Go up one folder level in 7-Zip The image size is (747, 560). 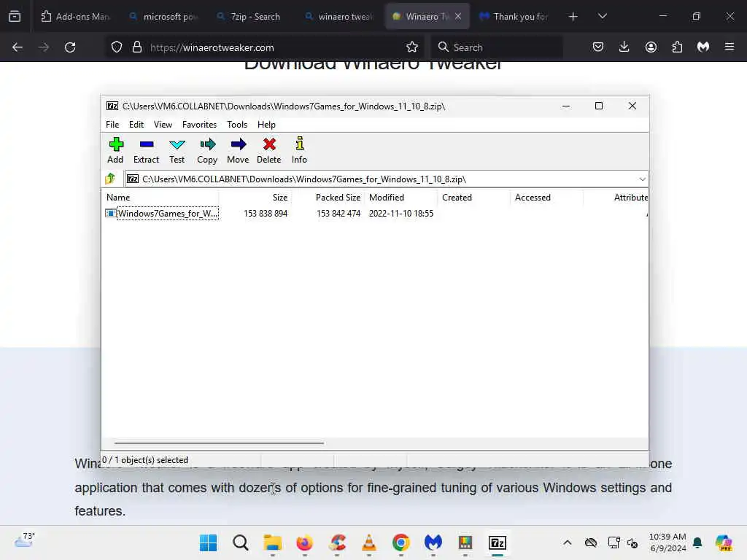pos(111,179)
